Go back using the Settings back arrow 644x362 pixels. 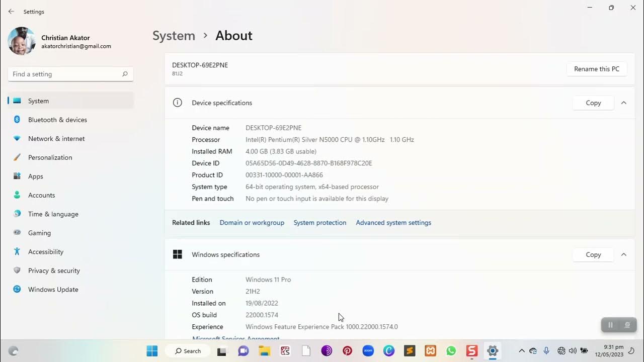pyautogui.click(x=11, y=11)
